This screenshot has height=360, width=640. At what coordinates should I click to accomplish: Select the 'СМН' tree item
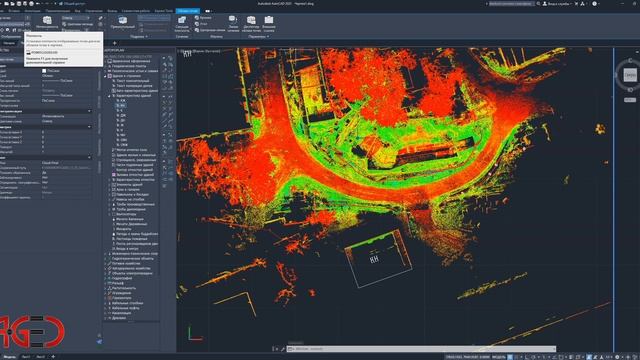pos(122,140)
